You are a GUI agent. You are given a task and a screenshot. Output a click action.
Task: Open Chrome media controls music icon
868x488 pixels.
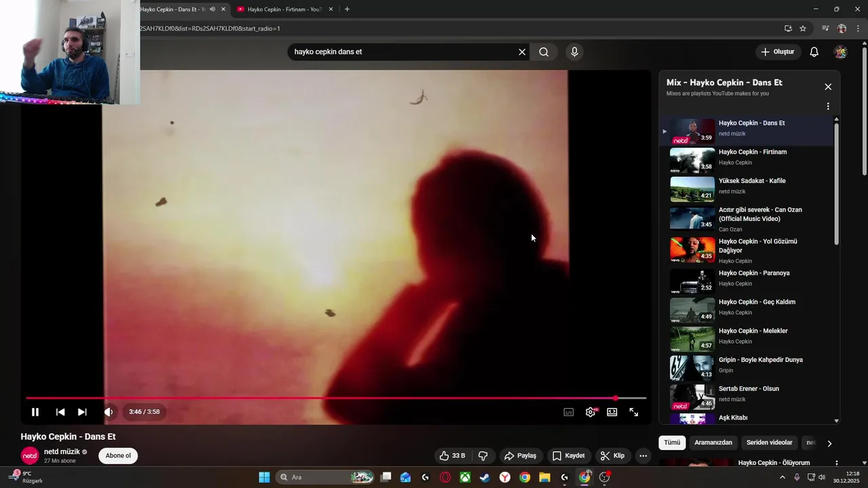point(825,28)
